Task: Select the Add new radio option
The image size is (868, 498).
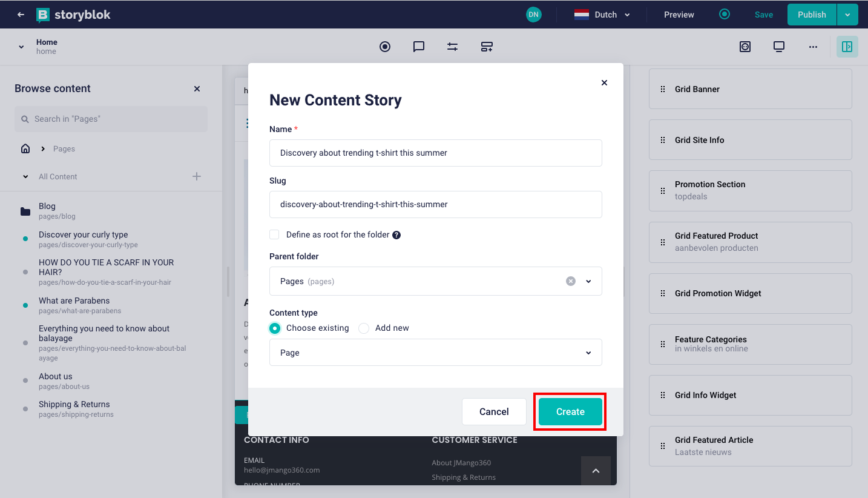Action: [364, 328]
